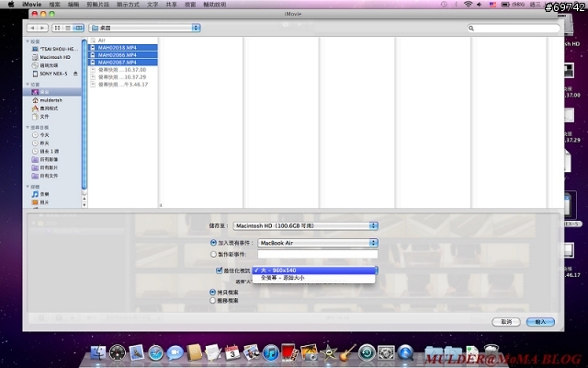The height and width of the screenshot is (368, 588).
Task: Switch the file browser to icon view
Action: click(x=57, y=28)
